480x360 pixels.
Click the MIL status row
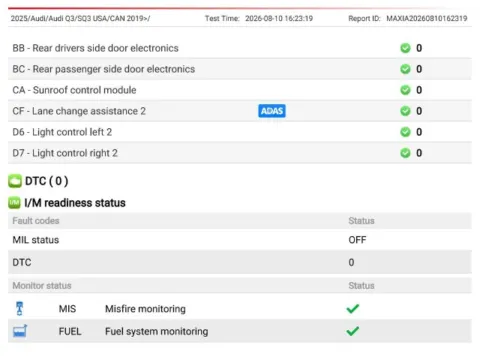240,240
